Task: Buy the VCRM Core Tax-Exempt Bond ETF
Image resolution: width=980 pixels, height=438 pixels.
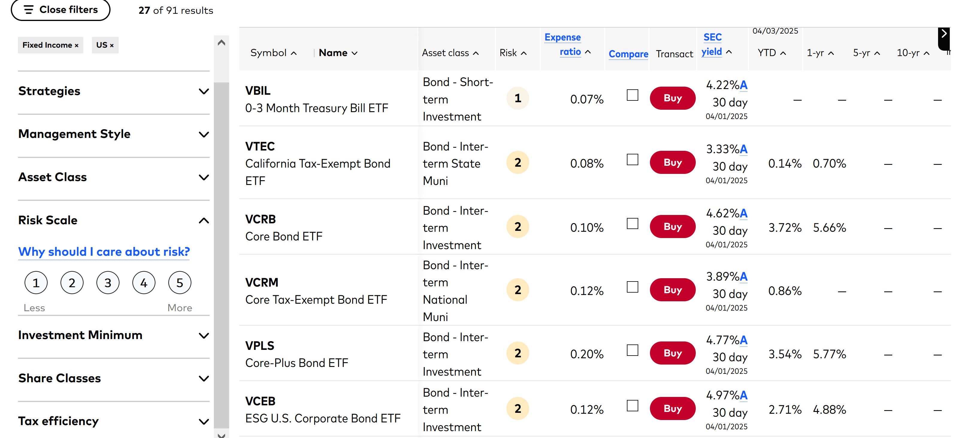Action: point(673,290)
